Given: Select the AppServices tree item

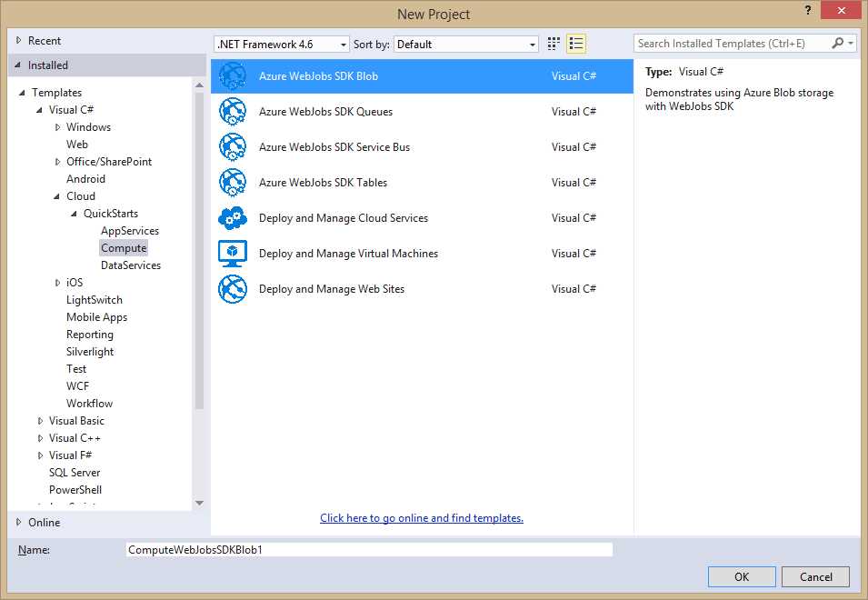Looking at the screenshot, I should pos(129,230).
